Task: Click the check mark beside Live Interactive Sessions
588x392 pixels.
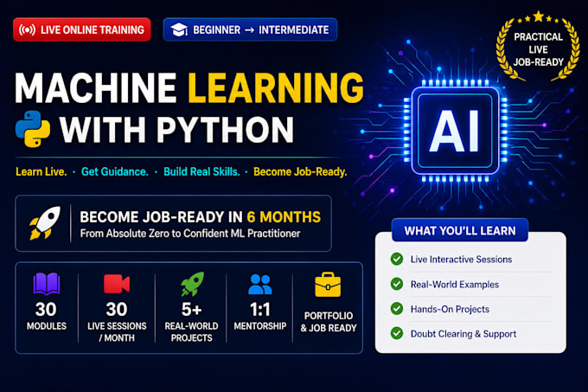Action: click(x=397, y=259)
